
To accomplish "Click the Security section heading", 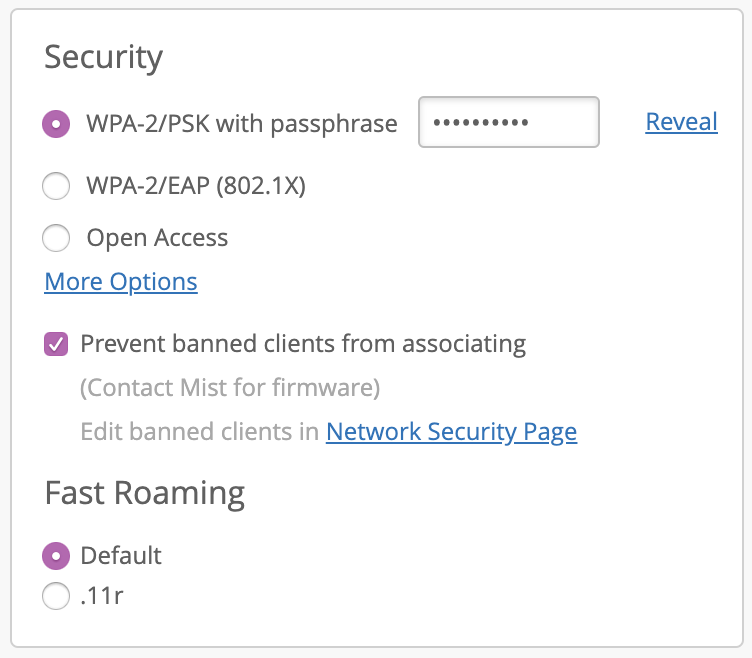I will (103, 57).
